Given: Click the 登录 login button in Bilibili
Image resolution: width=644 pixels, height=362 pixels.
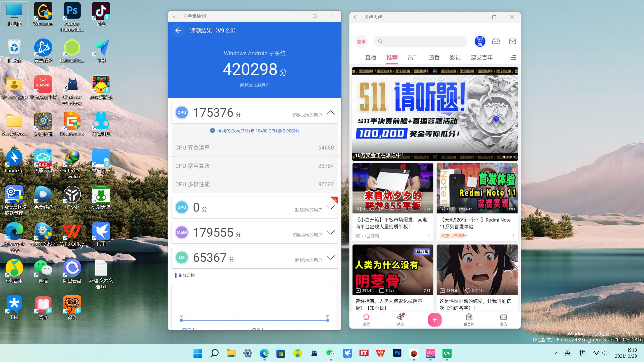Looking at the screenshot, I should (361, 41).
